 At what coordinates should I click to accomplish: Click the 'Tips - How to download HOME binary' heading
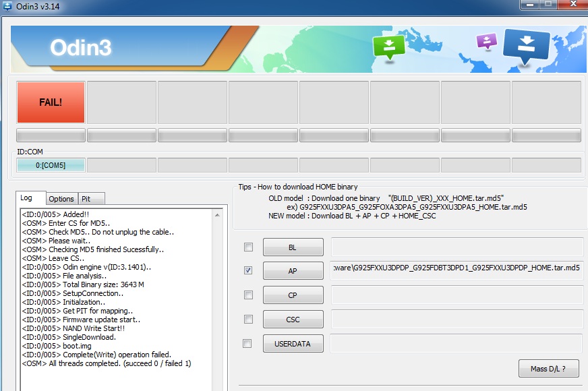[298, 187]
